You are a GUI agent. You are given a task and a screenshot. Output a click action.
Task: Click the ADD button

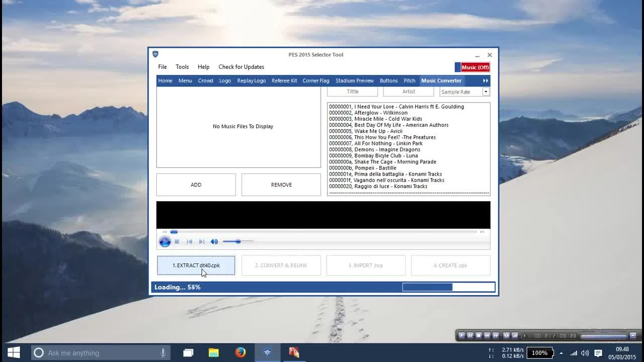[196, 185]
